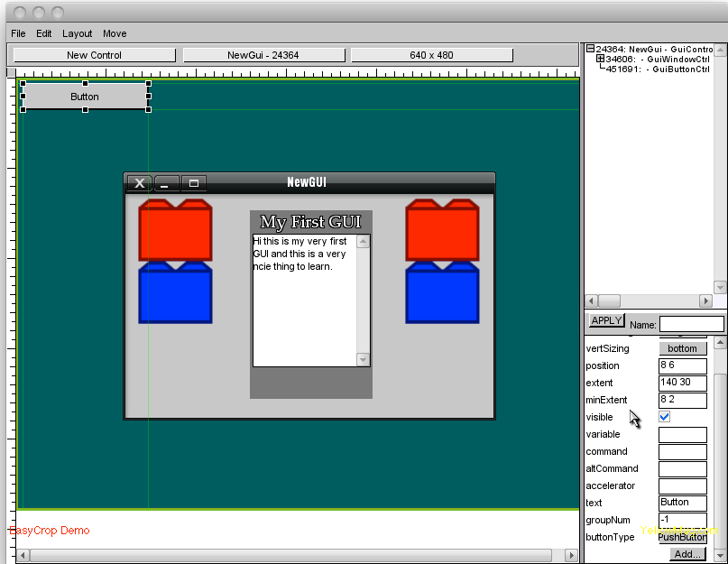Collapse the 24364 NewGui tree node
The image size is (728, 564).
591,50
